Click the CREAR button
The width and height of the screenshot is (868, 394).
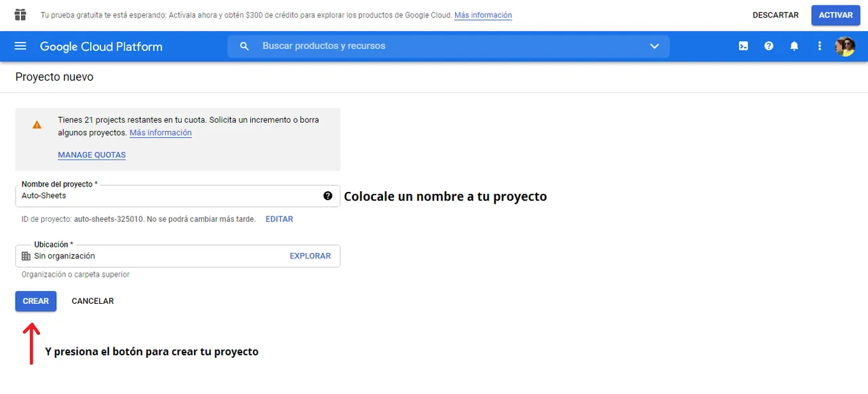[36, 301]
